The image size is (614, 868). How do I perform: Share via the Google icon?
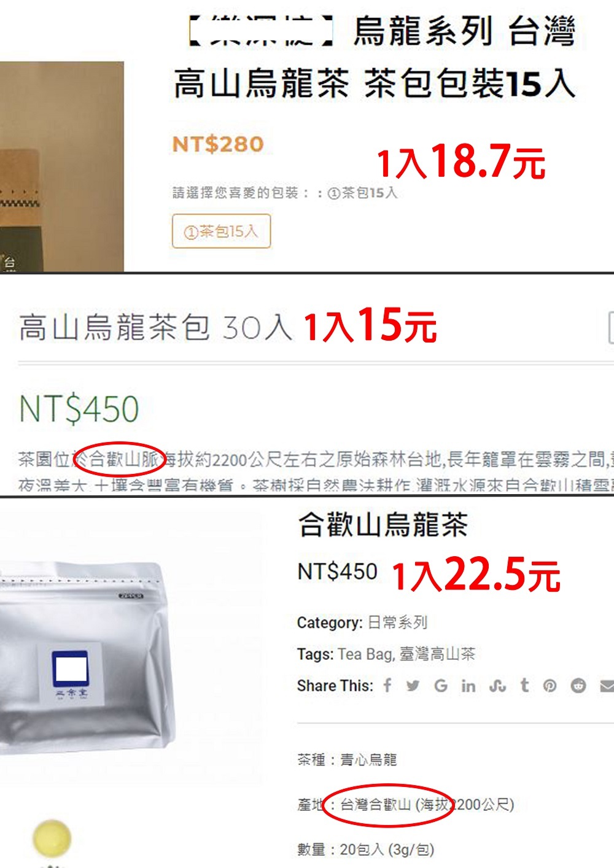pos(441,686)
